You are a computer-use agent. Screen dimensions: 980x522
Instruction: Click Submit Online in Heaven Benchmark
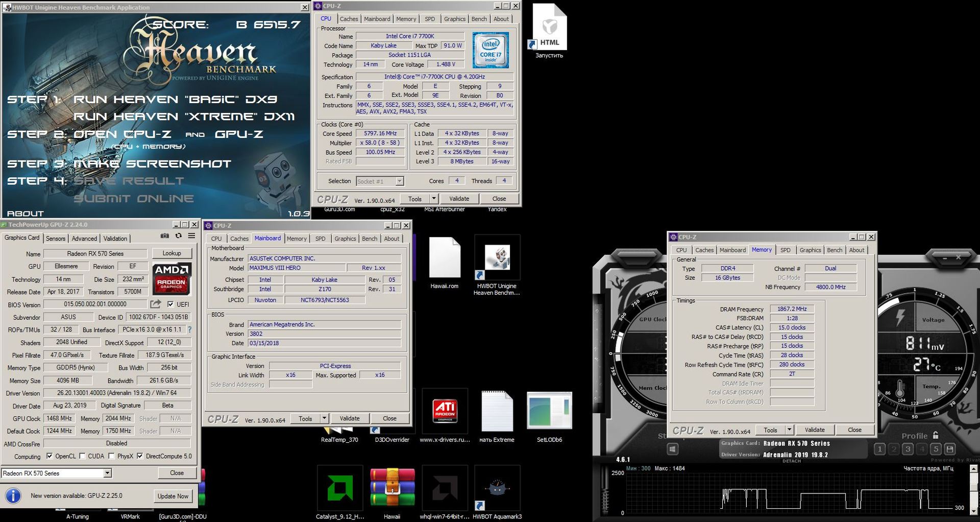click(134, 199)
